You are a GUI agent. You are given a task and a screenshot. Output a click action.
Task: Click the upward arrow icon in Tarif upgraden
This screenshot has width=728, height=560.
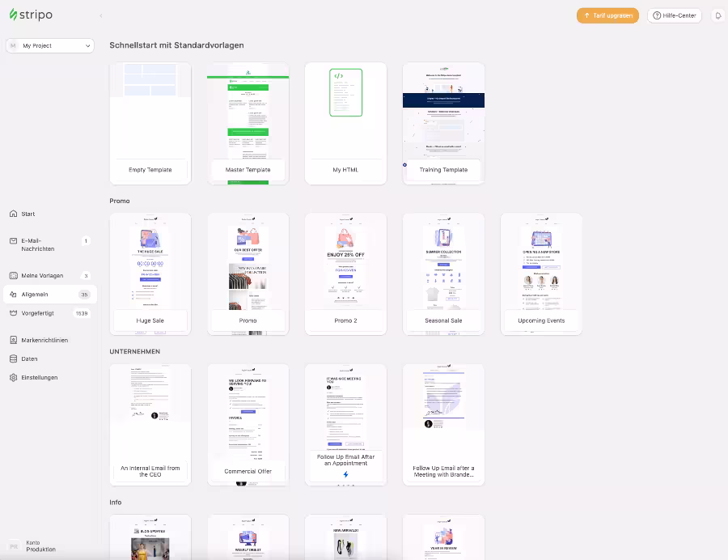(587, 16)
